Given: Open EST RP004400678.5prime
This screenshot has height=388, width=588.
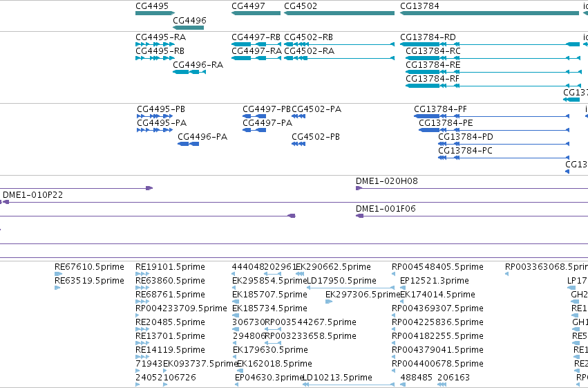Looking at the screenshot, I should pyautogui.click(x=393, y=371).
